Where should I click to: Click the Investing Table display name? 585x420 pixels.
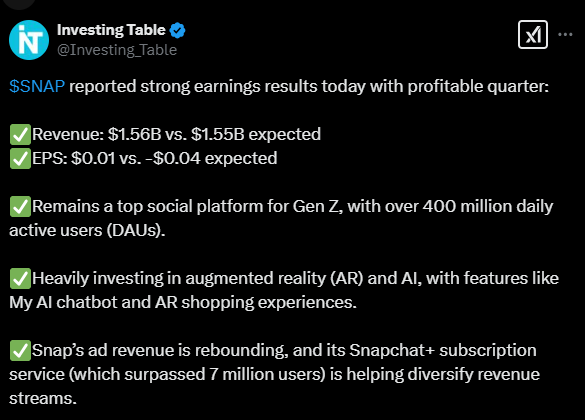click(x=111, y=30)
